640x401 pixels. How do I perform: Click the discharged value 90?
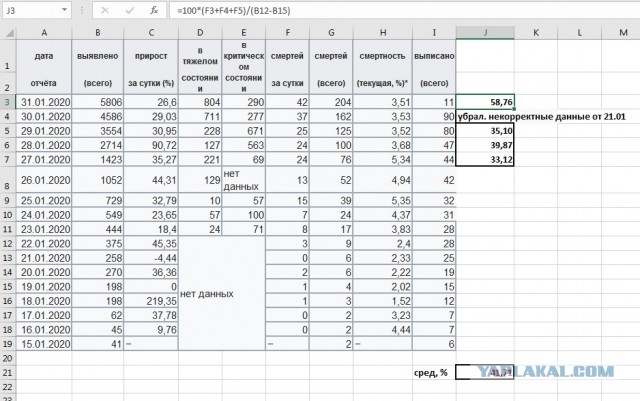[x=434, y=116]
